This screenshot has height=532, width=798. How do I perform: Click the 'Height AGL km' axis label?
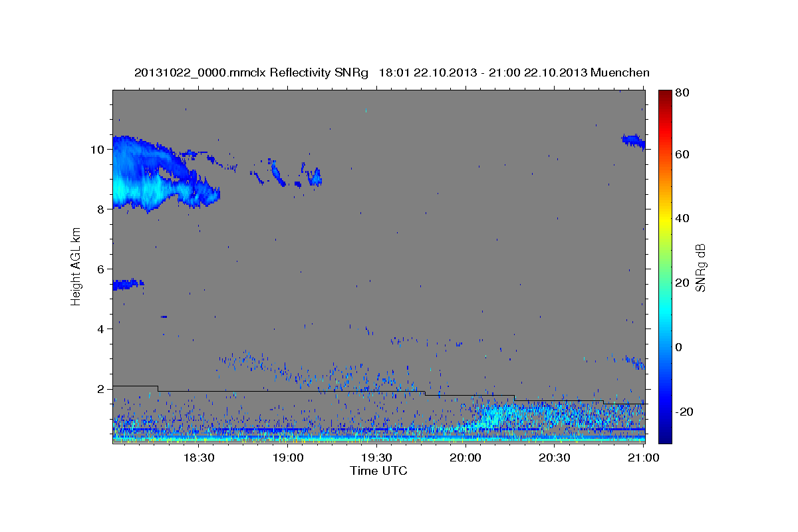(x=76, y=267)
